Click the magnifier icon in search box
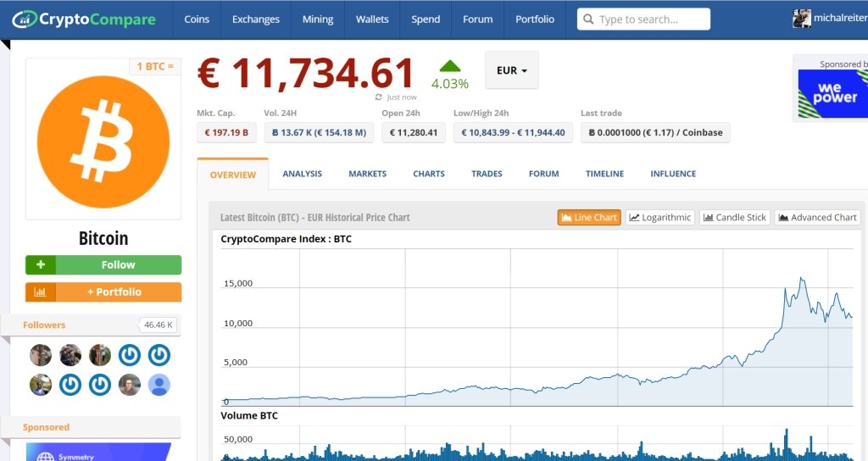The width and height of the screenshot is (868, 461). (x=587, y=19)
